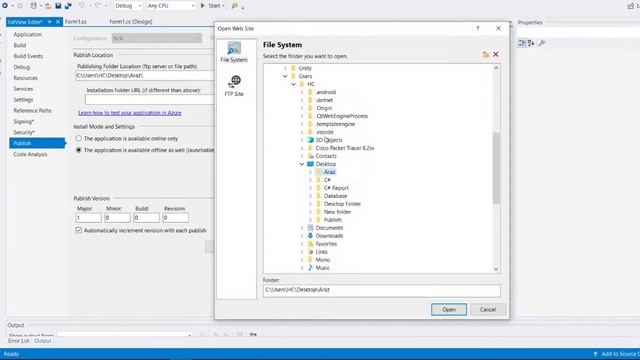
Task: Click the Music folder icon
Action: 311,268
